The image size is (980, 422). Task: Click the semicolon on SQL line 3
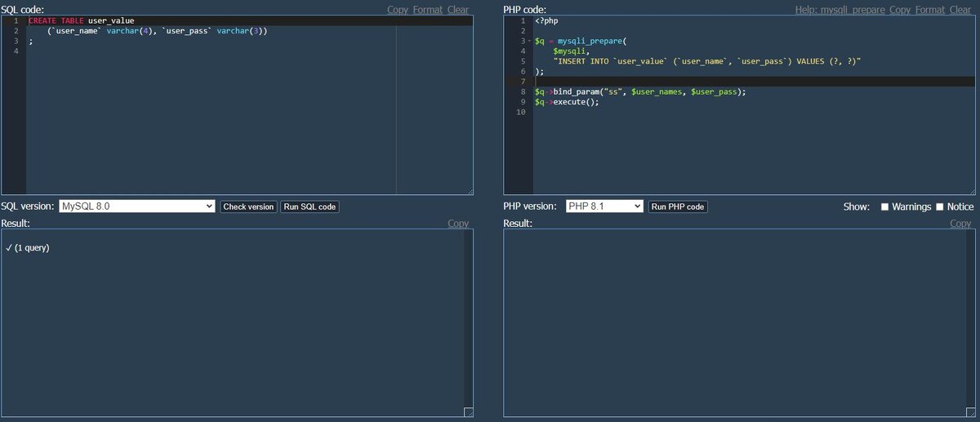30,40
